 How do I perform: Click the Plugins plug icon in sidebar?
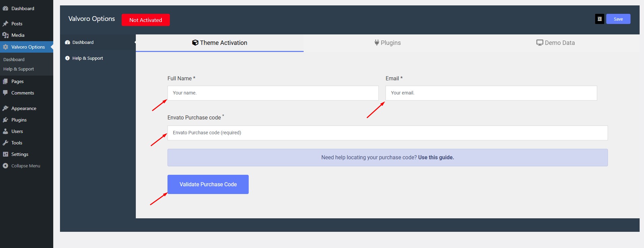pos(5,120)
